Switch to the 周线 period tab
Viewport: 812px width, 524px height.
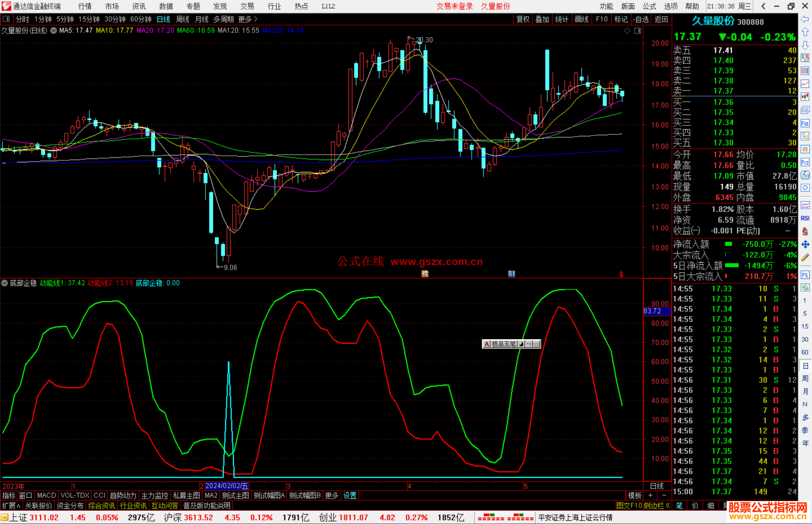pos(183,19)
